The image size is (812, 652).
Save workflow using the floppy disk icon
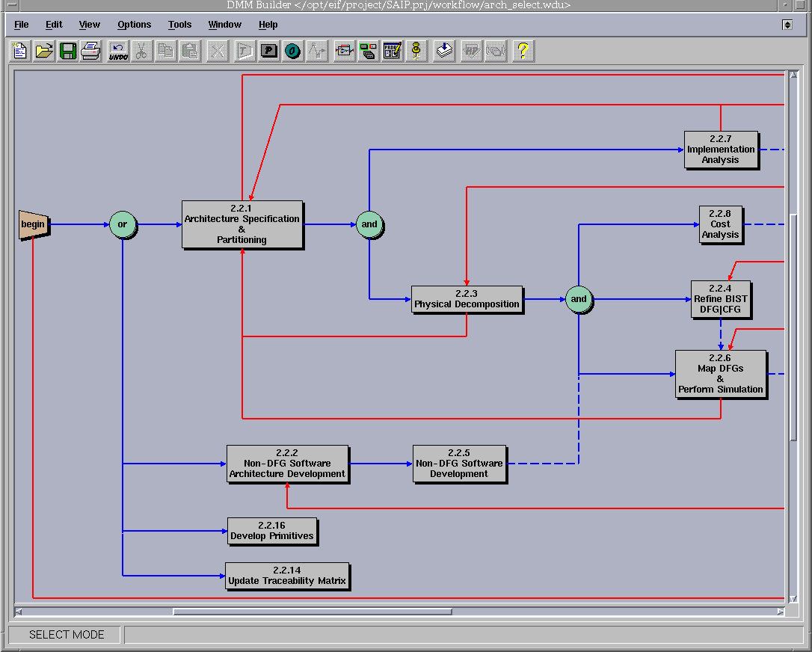coord(68,51)
